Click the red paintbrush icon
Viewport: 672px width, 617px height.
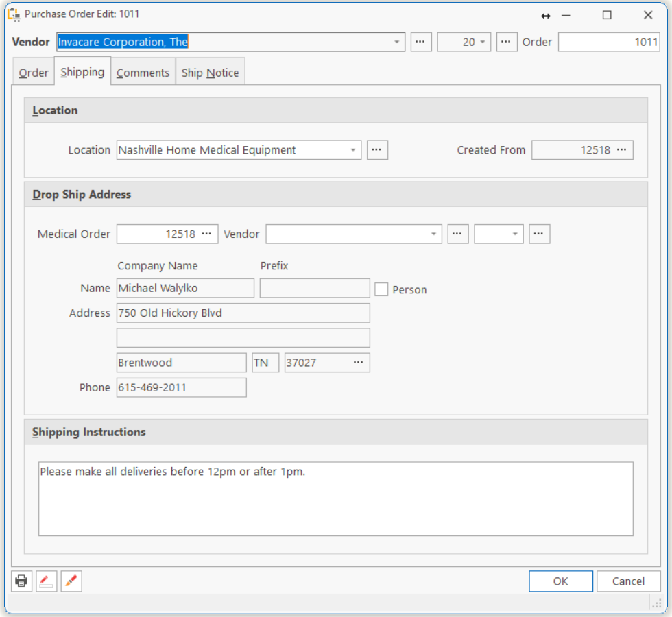pyautogui.click(x=71, y=581)
